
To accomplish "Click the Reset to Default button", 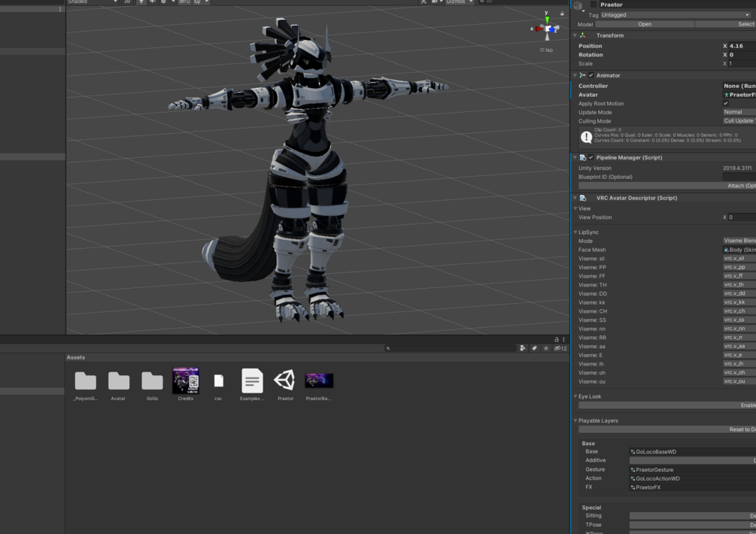I will pos(667,429).
